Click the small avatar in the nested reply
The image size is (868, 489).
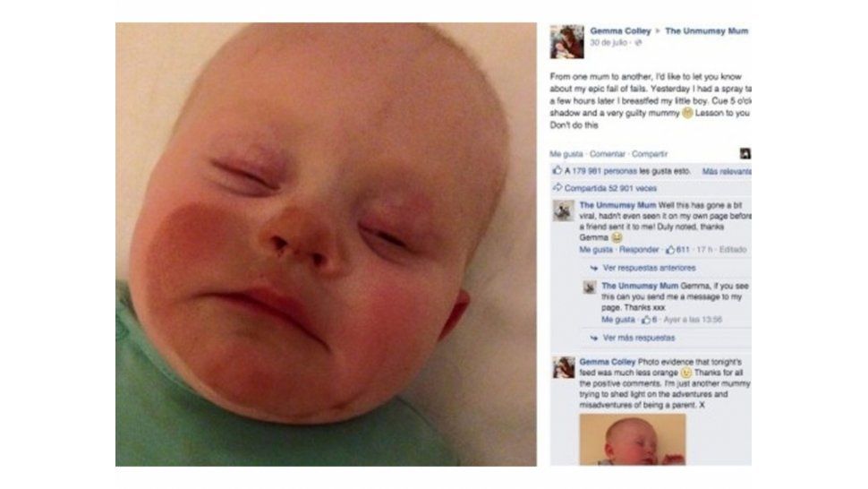point(590,287)
